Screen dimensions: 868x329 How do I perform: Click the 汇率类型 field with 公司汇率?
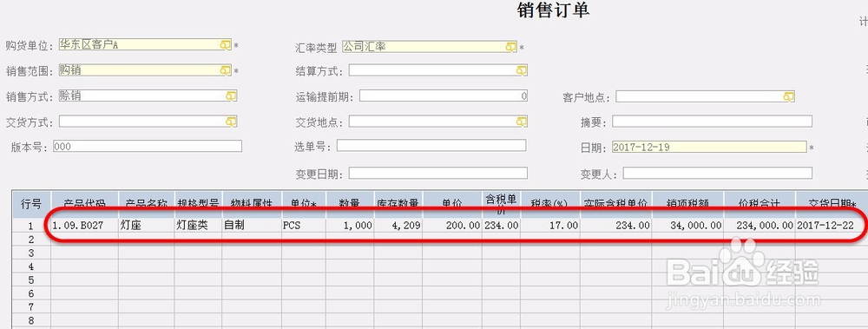pyautogui.click(x=429, y=47)
